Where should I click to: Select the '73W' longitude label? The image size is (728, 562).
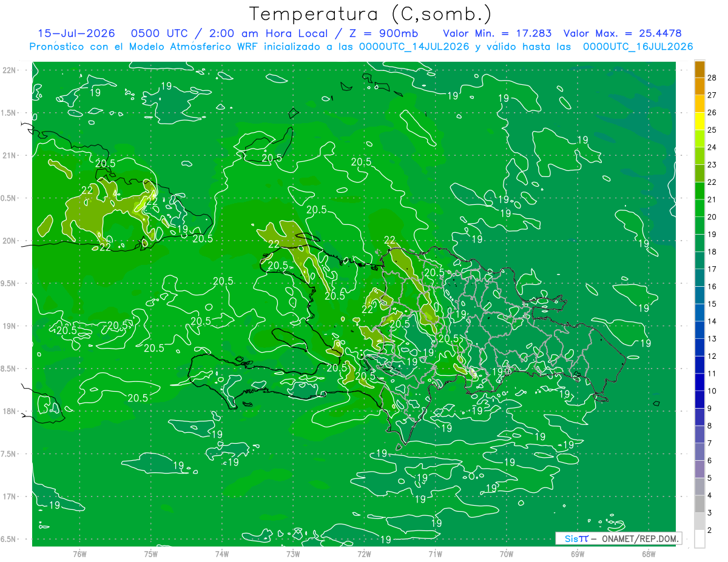292,554
